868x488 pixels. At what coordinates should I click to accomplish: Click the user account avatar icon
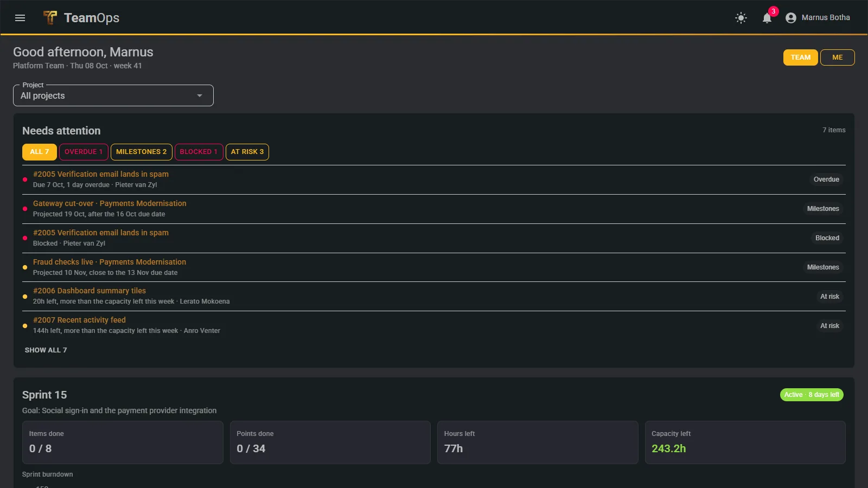tap(791, 18)
